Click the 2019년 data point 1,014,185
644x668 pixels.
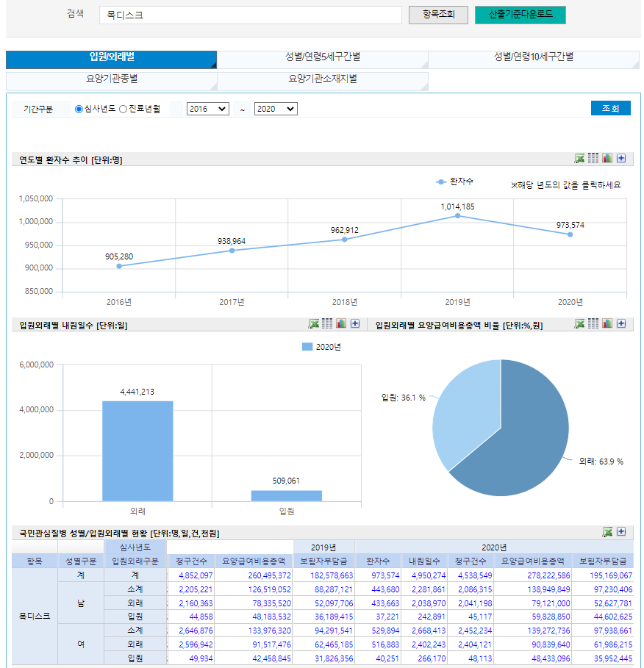(458, 215)
